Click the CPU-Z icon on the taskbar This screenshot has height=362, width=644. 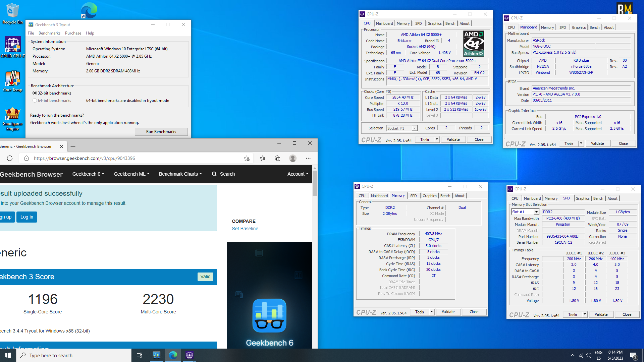point(190,355)
